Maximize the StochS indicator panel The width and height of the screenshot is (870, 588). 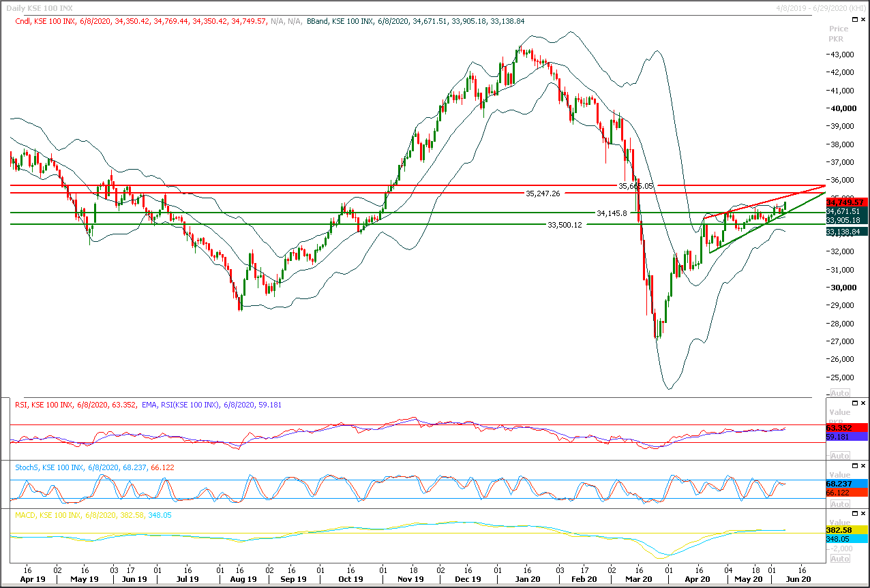click(x=855, y=467)
